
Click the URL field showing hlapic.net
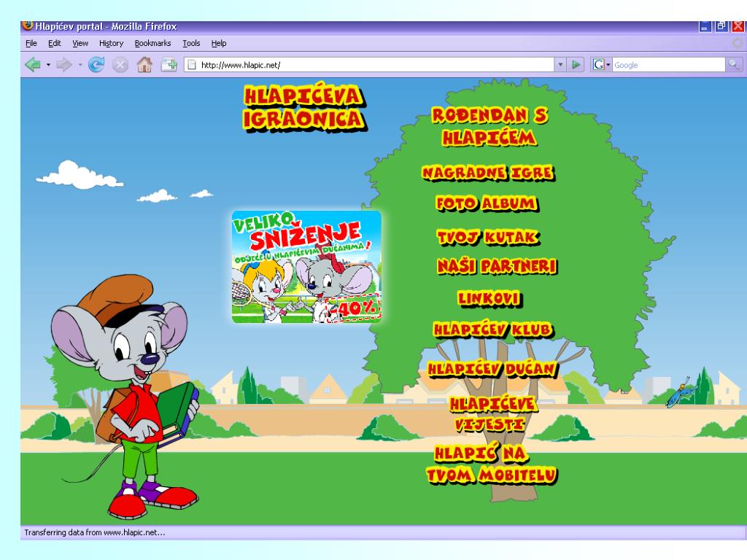point(369,65)
